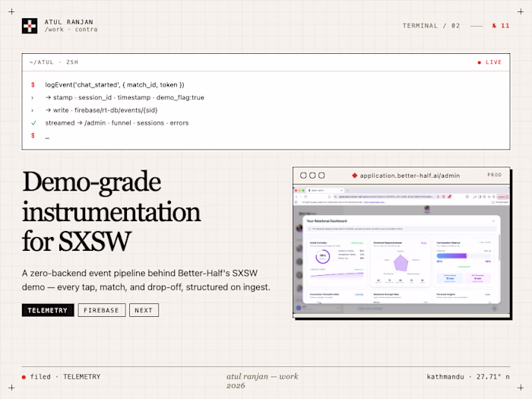532x399 pixels.
Task: Click the kathmandu 27.71° n footer text
Action: click(468, 377)
